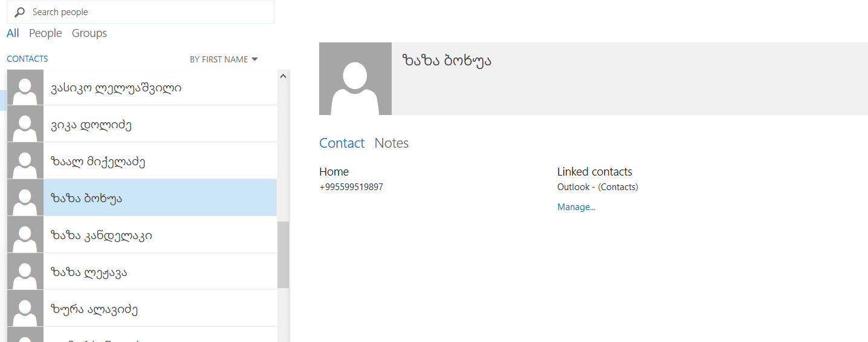Select the All filter tab
This screenshot has height=342, width=868.
13,33
